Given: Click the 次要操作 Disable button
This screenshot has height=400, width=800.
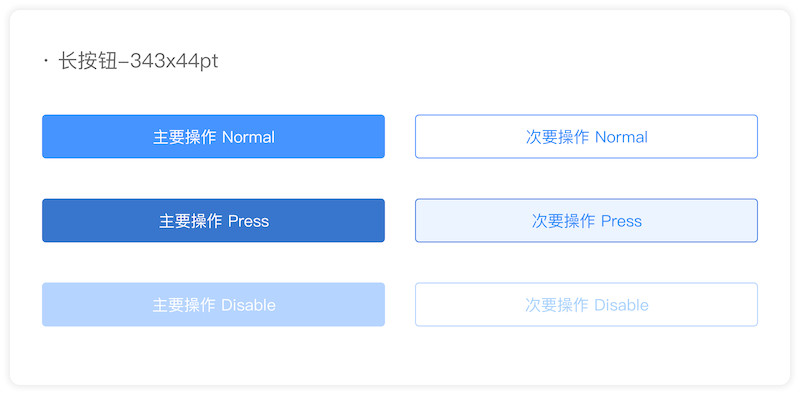Looking at the screenshot, I should [x=586, y=305].
